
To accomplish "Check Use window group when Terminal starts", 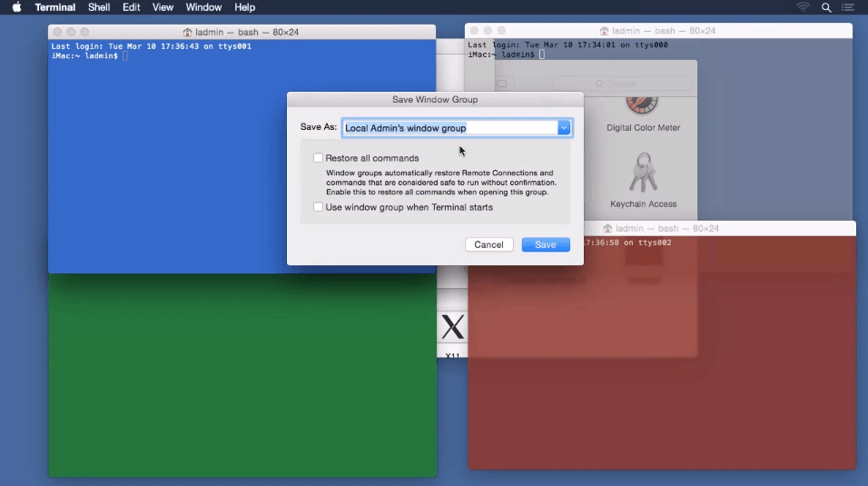I will tap(318, 207).
